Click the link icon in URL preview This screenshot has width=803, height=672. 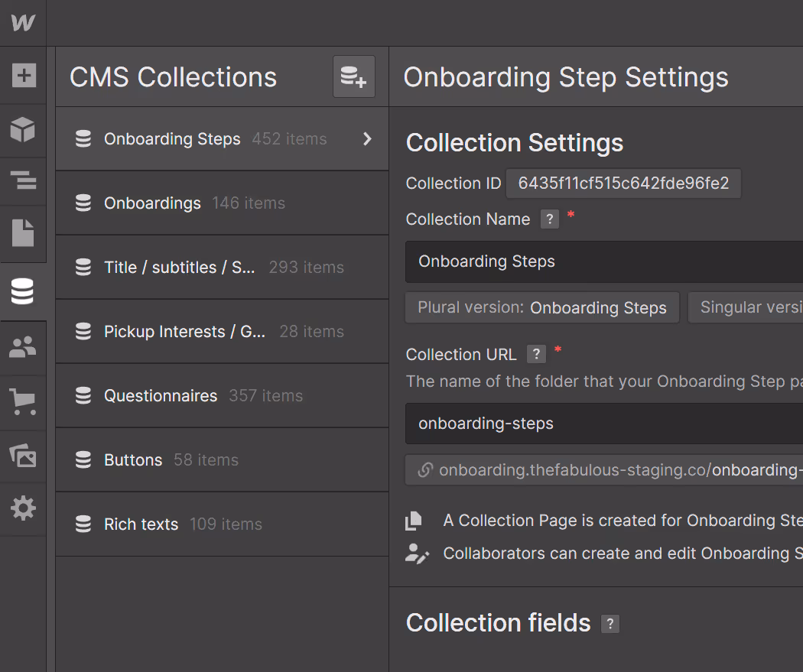coord(425,470)
